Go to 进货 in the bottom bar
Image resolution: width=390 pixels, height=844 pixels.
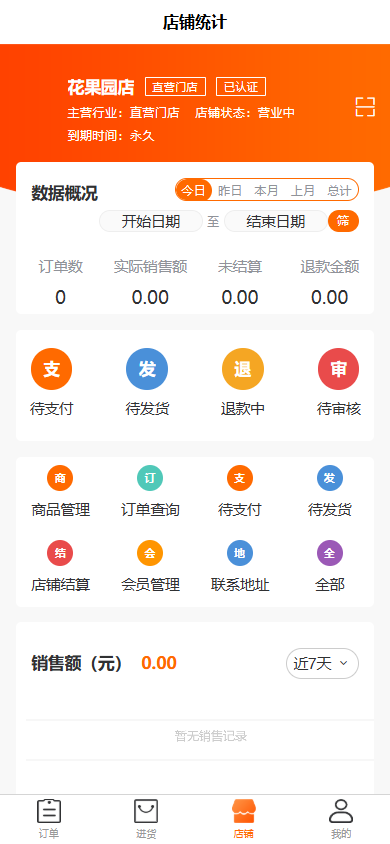(146, 819)
